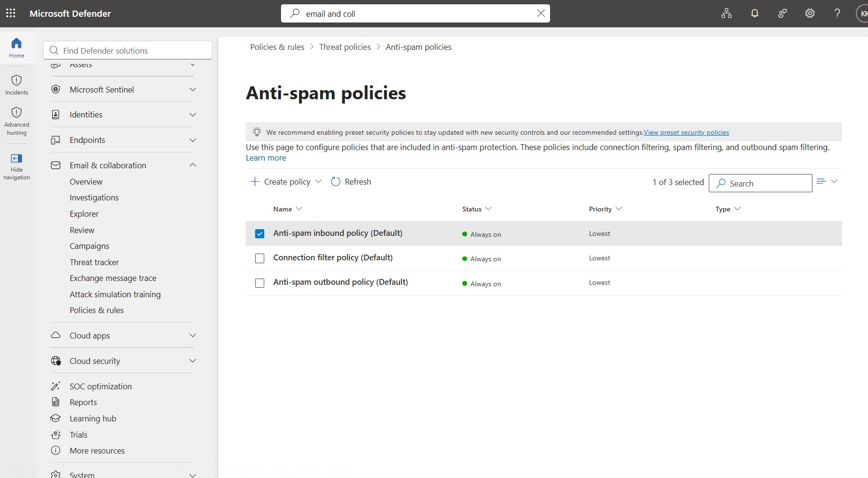The height and width of the screenshot is (478, 868).
Task: Open the Help question mark
Action: [837, 13]
